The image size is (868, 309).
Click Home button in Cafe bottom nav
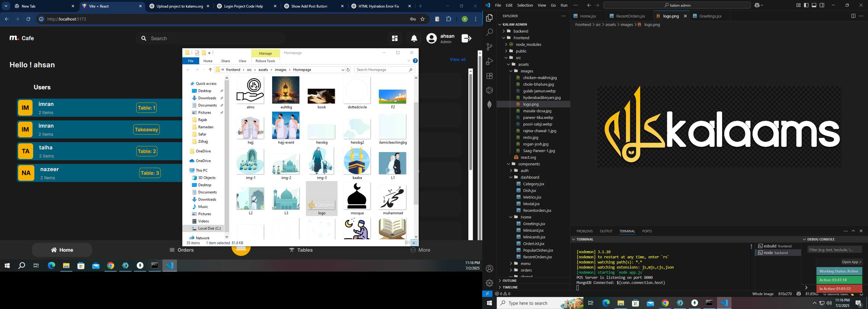pyautogui.click(x=62, y=250)
